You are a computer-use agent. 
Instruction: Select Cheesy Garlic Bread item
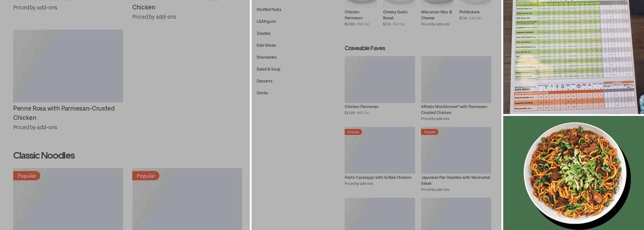395,15
